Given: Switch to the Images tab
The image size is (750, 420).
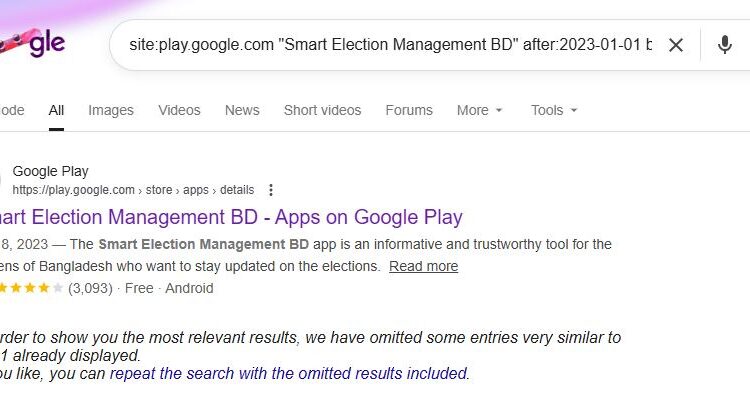Looking at the screenshot, I should (x=109, y=110).
